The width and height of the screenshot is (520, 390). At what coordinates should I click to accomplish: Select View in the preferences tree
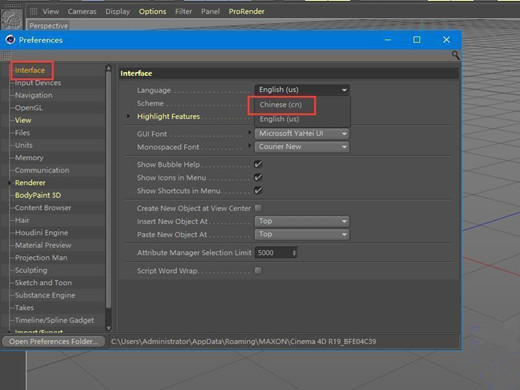pos(23,120)
